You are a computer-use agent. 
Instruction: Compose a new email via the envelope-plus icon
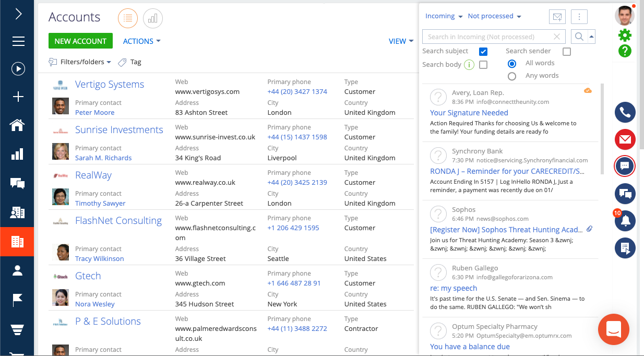click(x=557, y=16)
